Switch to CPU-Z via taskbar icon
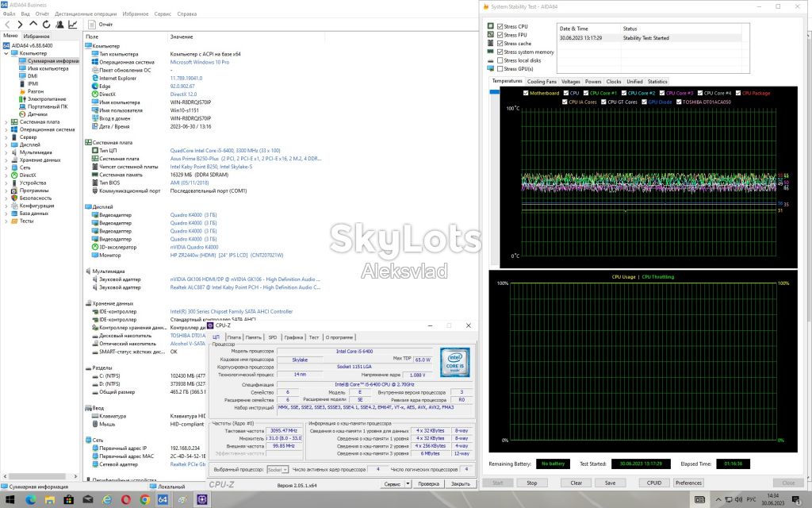Screen dimensions: 812x508 click(202, 500)
